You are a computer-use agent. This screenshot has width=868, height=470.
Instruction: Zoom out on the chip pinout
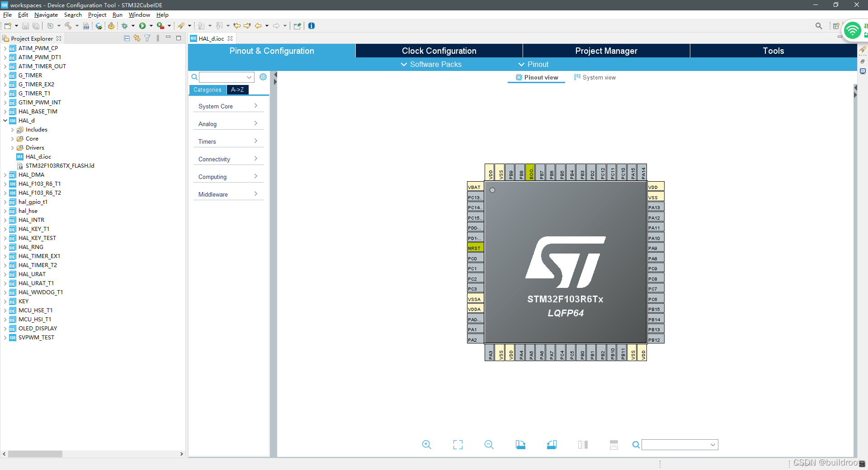coord(489,445)
